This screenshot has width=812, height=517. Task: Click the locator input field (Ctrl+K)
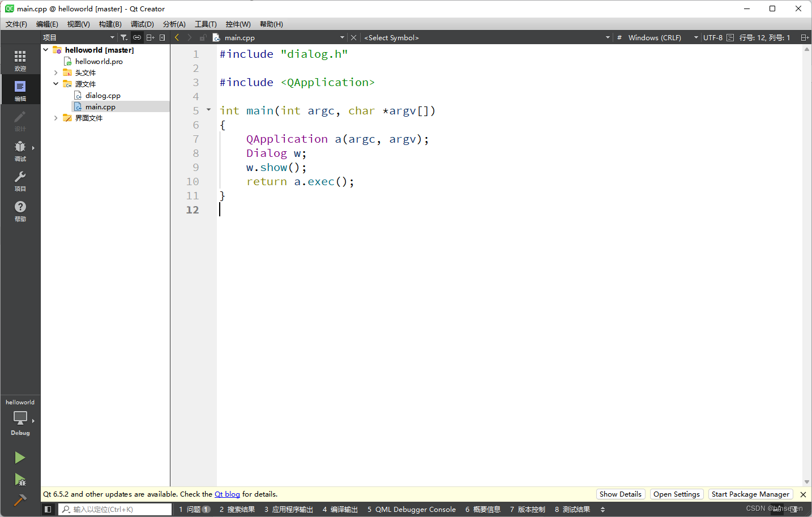(x=116, y=509)
